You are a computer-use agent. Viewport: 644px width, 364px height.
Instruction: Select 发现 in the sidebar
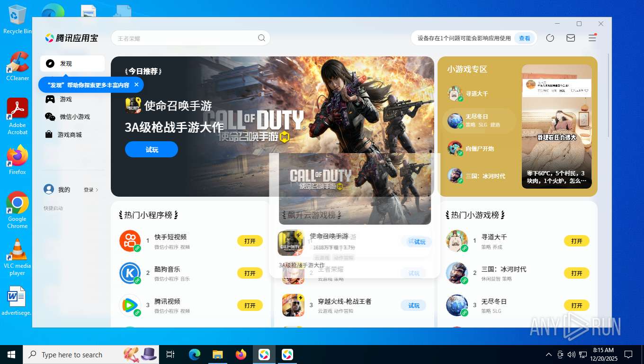[x=72, y=64]
